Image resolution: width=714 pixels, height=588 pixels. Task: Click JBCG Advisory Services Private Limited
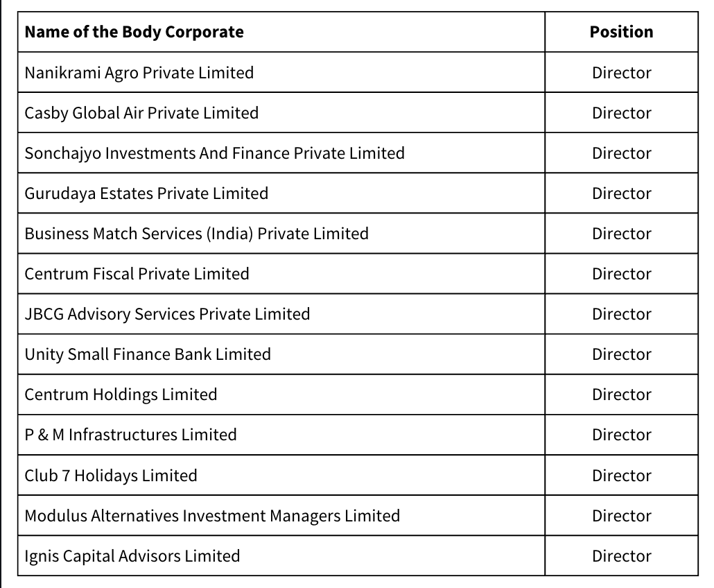(167, 314)
